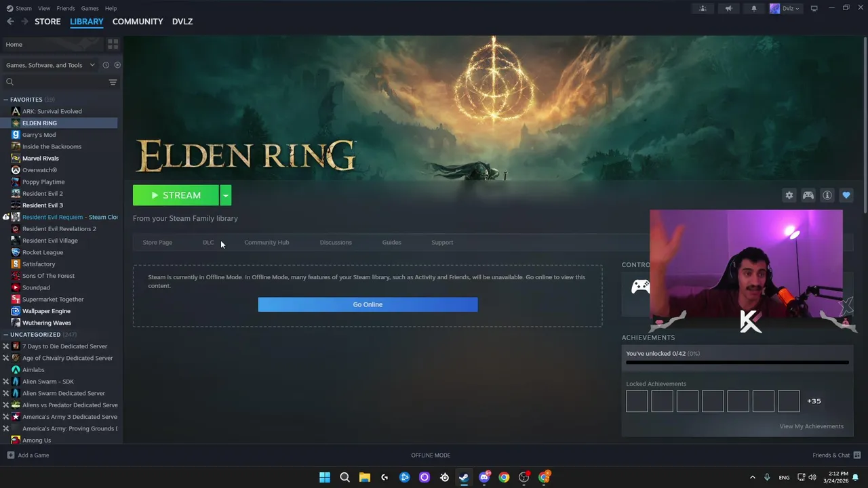Click the green STREAM button

[x=176, y=195]
